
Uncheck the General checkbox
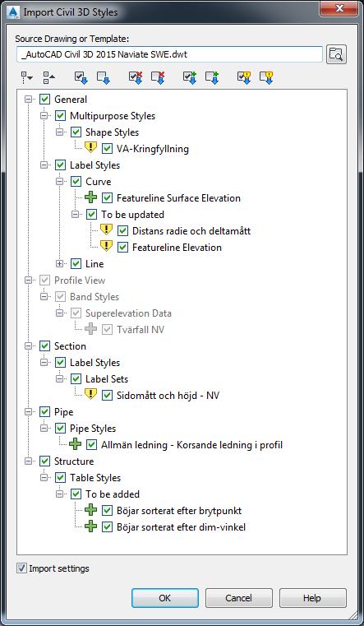[44, 100]
